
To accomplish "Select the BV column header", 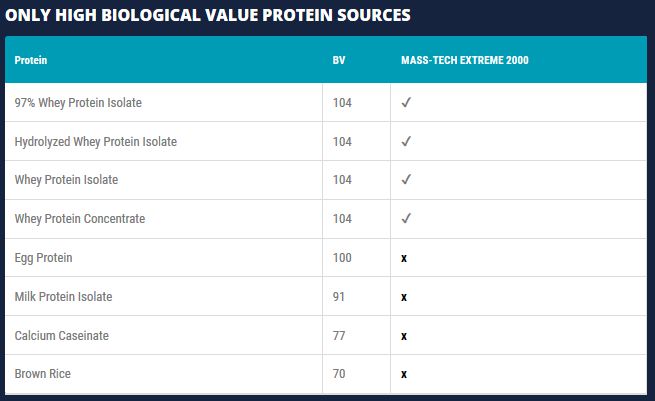I will pyautogui.click(x=339, y=60).
